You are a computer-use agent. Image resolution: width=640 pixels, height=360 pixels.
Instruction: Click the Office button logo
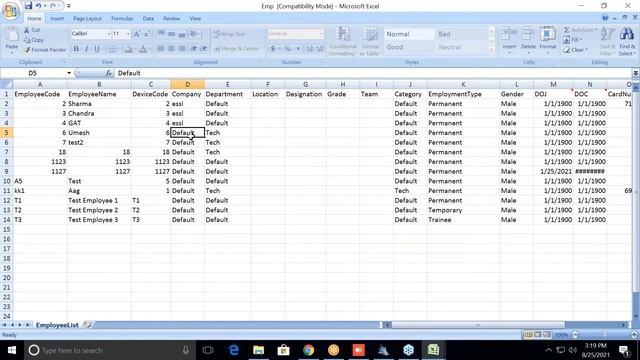(11, 11)
